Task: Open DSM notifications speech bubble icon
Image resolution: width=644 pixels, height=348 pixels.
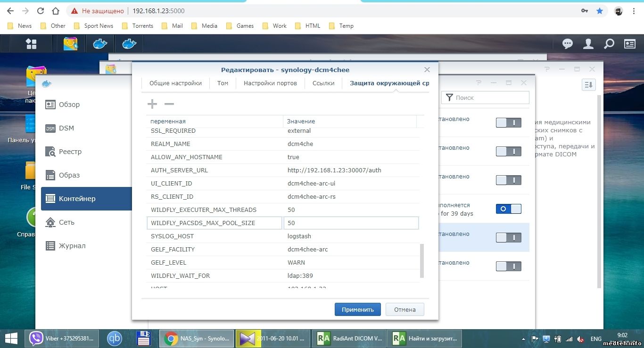Action: (568, 44)
